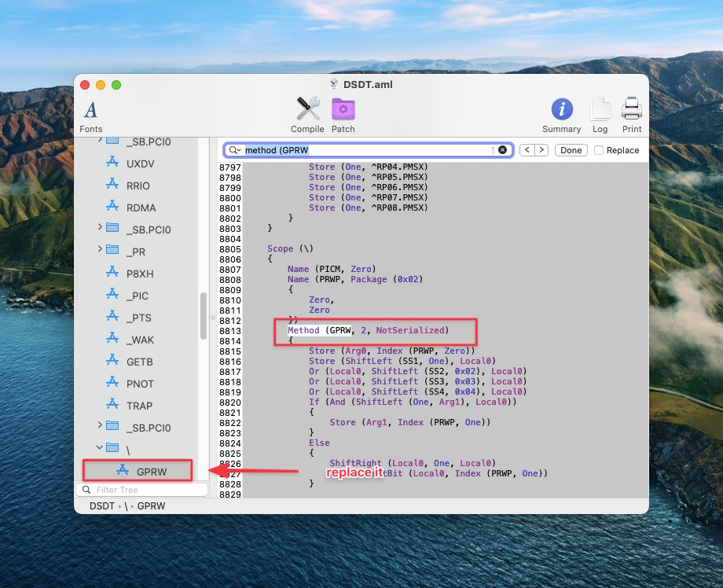Screen dimensions: 723x588
Task: Expand the _SB.PCI0 folder above _PR
Action: [100, 228]
